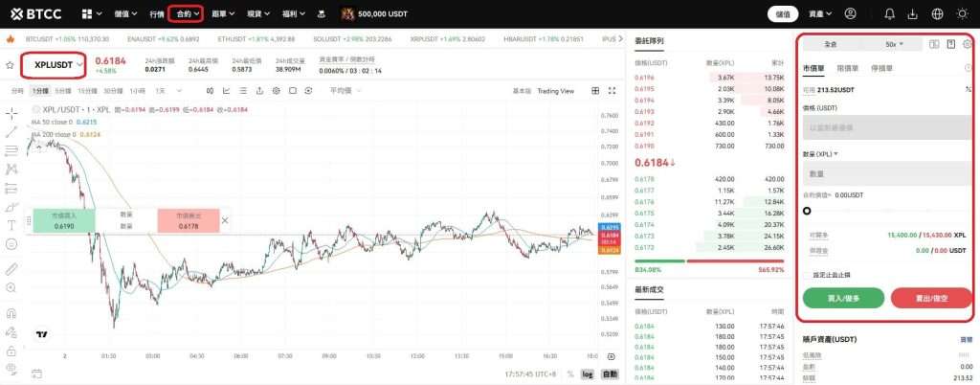The width and height of the screenshot is (980, 385).
Task: Click the order quantity slider handle
Action: point(807,211)
